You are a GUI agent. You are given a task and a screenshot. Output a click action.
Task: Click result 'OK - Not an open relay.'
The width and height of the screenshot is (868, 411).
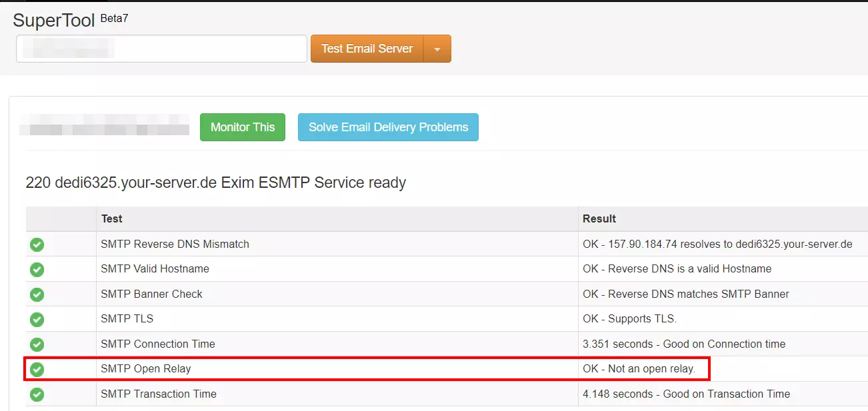[x=639, y=369]
